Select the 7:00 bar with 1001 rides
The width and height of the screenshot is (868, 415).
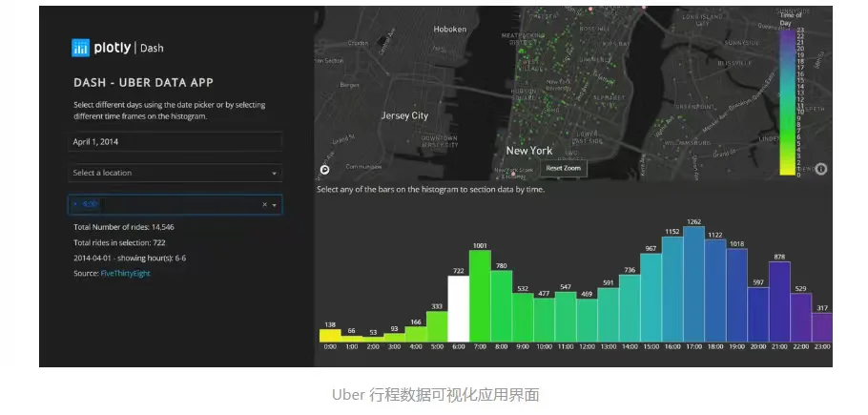480,296
